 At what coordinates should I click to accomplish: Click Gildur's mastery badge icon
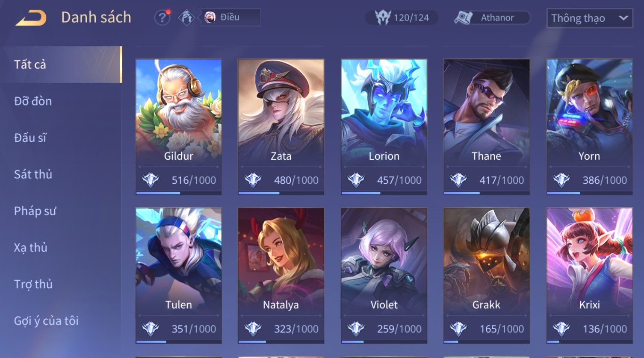[151, 180]
